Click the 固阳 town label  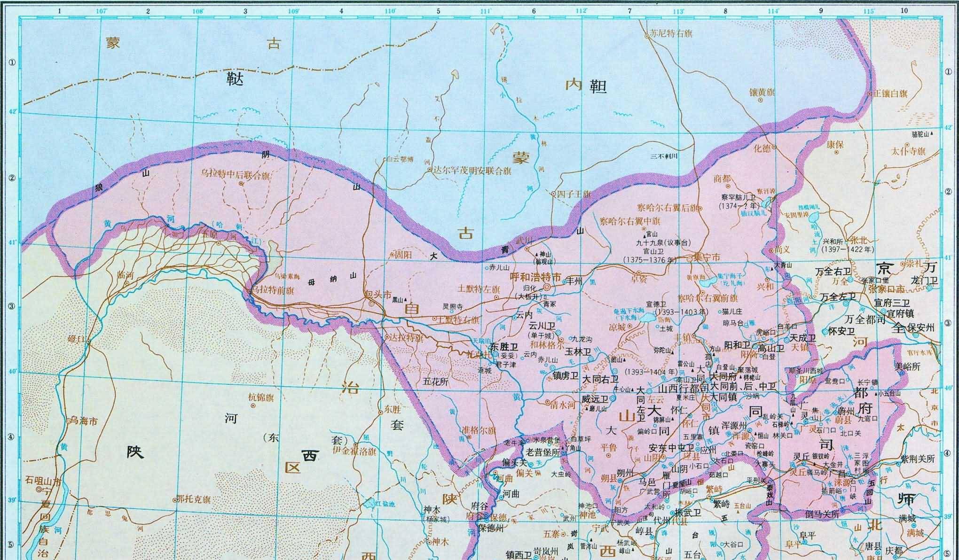pos(403,255)
